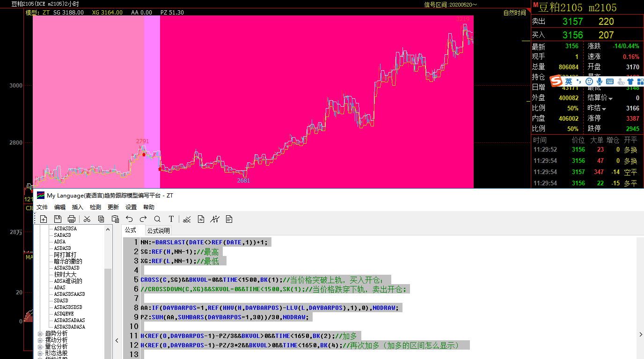Viewport: 644px width, 359px height.
Task: Click the 自然时间 label on chart
Action: pyautogui.click(x=514, y=13)
